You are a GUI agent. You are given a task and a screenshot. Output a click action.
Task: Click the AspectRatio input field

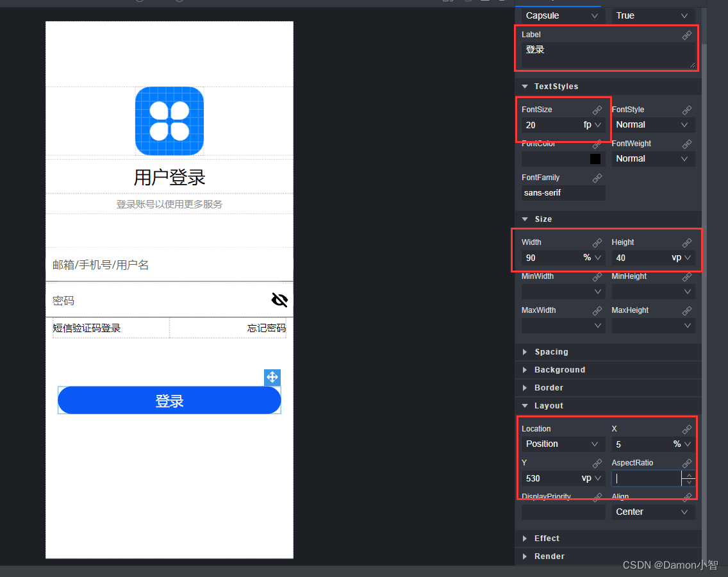(x=646, y=478)
